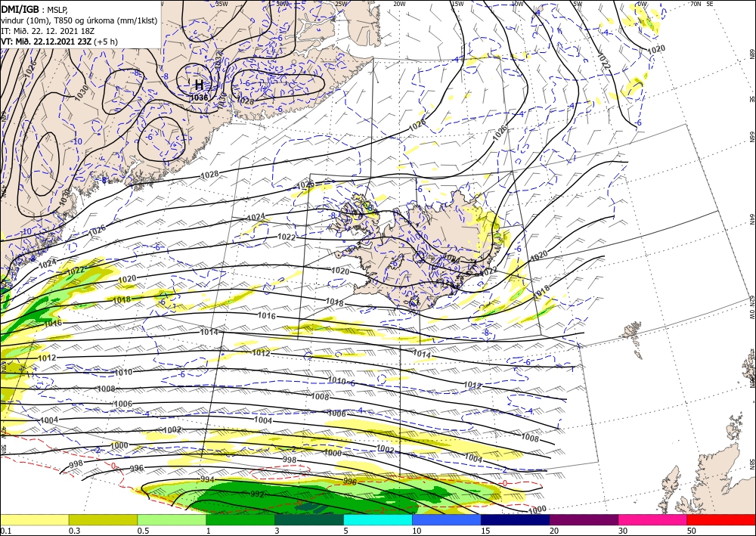
Task: Click the navy 15–20 legend color band
Action: [516, 519]
